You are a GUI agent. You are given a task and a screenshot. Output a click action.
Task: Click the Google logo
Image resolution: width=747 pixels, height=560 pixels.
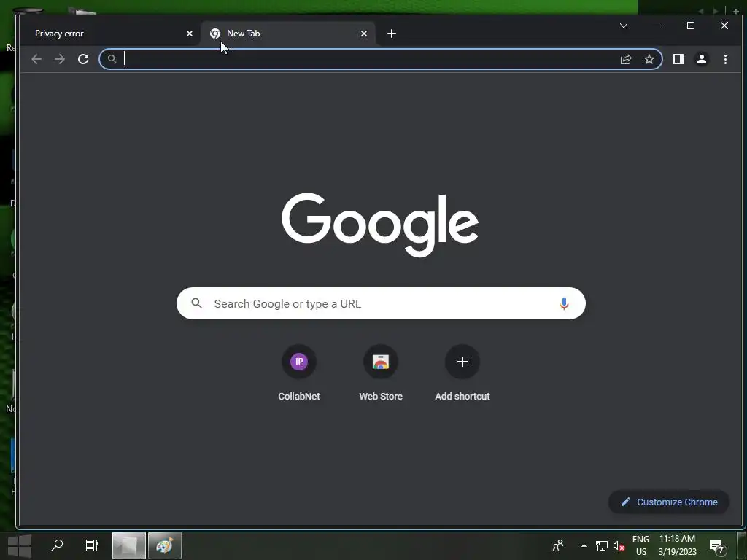pyautogui.click(x=380, y=225)
